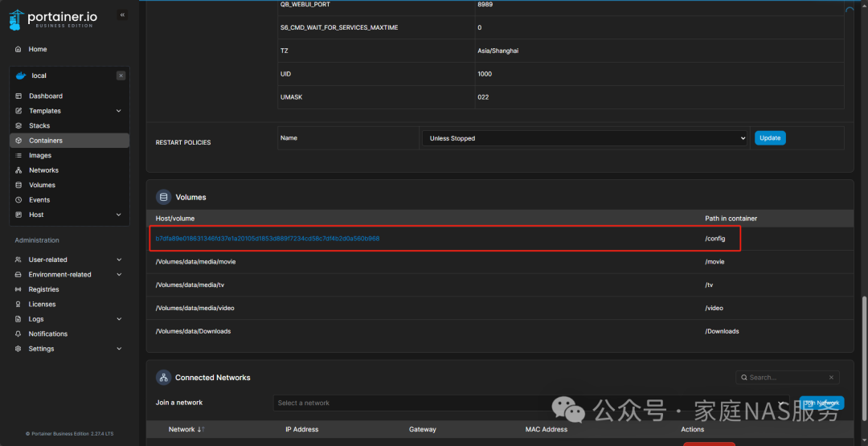
Task: Click the Environment-related hard drive icon
Action: (18, 275)
